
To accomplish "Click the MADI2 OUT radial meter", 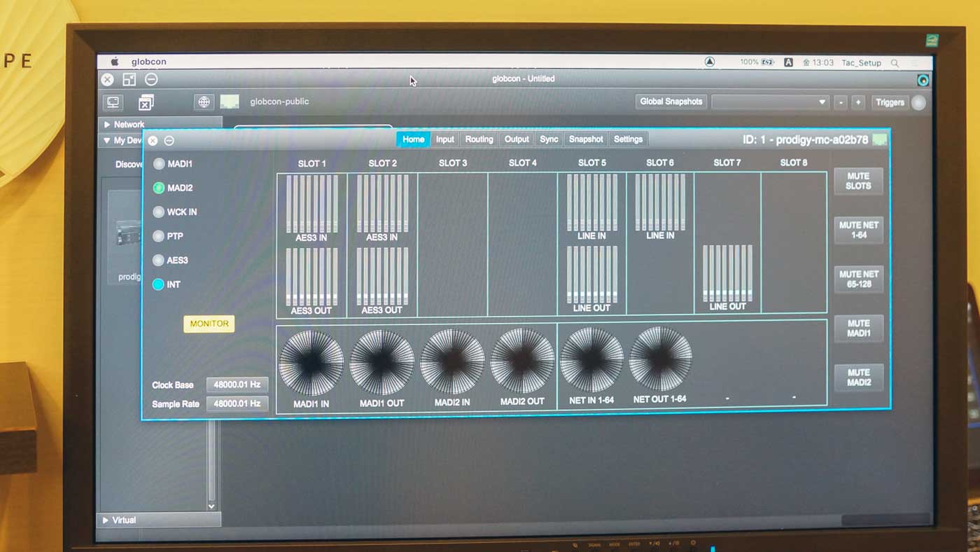I will pyautogui.click(x=522, y=361).
